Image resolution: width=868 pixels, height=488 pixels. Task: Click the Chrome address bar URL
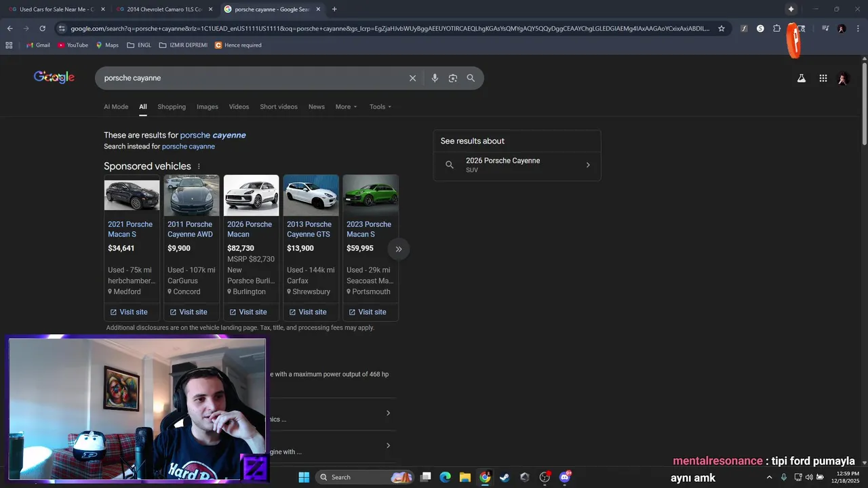[x=390, y=28]
